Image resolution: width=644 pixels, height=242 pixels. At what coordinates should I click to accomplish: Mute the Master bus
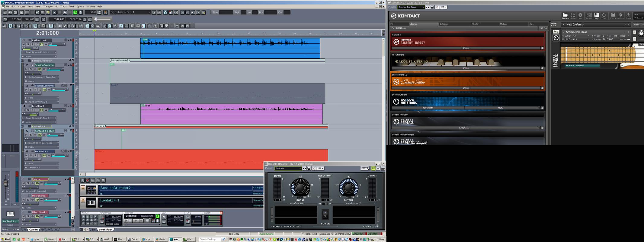(24, 183)
